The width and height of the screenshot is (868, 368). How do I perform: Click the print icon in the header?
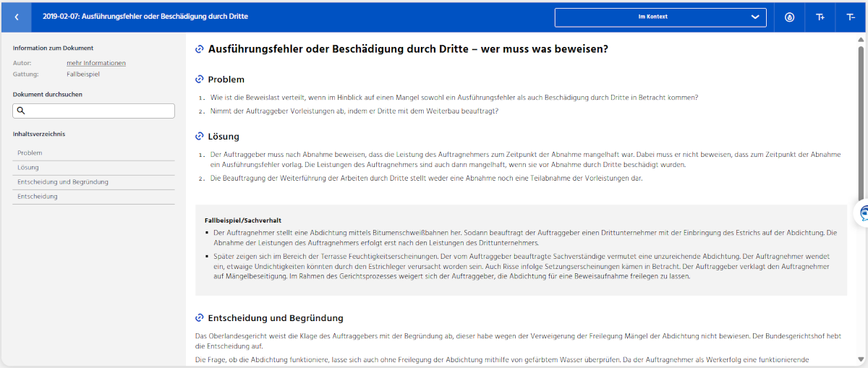point(789,17)
